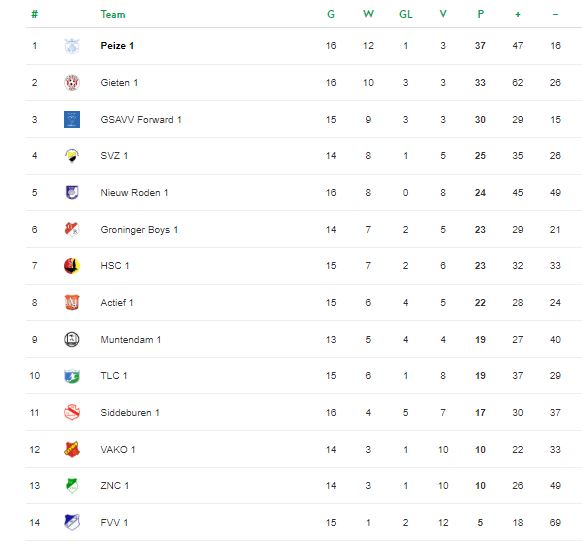Viewport: 582px width, 544px height.
Task: Select the Team column header
Action: click(x=113, y=14)
